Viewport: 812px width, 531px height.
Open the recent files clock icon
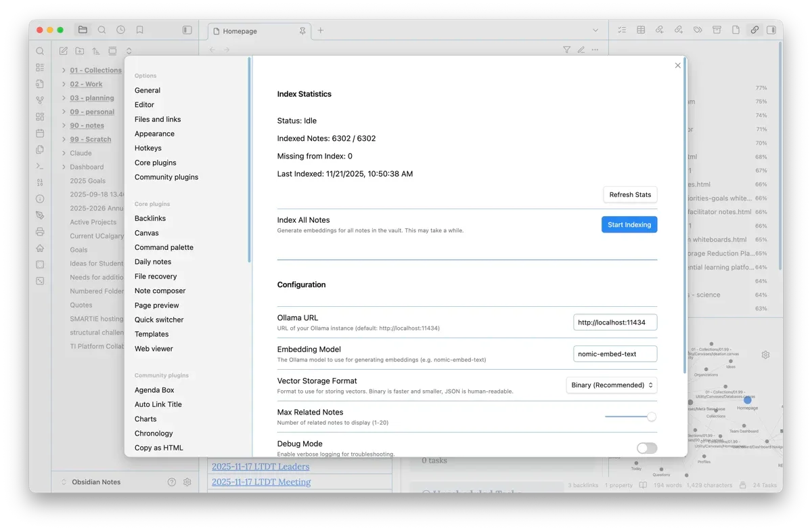120,30
